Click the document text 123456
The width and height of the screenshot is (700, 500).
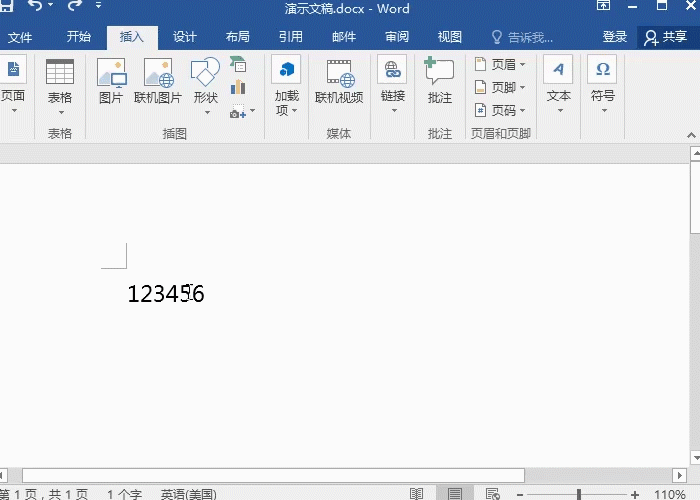point(166,294)
